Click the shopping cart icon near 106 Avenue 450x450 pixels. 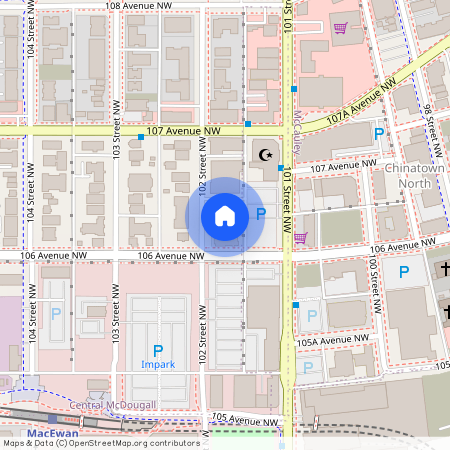(x=301, y=238)
